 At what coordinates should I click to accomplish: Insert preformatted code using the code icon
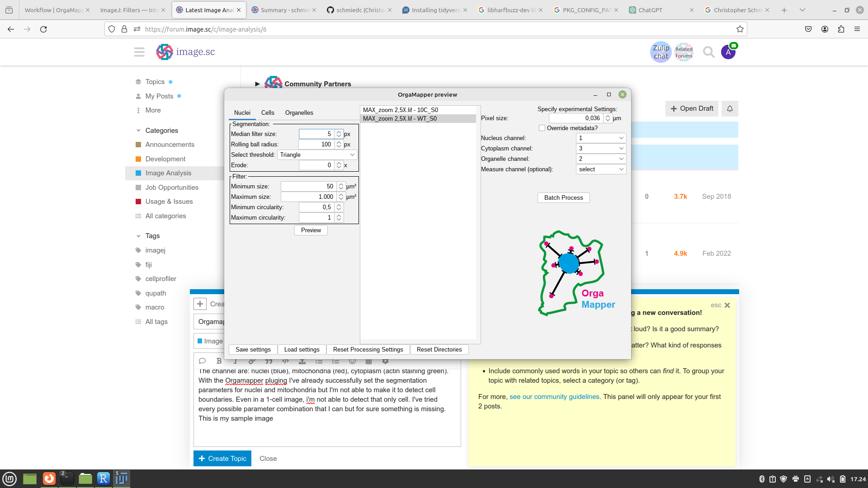285,361
